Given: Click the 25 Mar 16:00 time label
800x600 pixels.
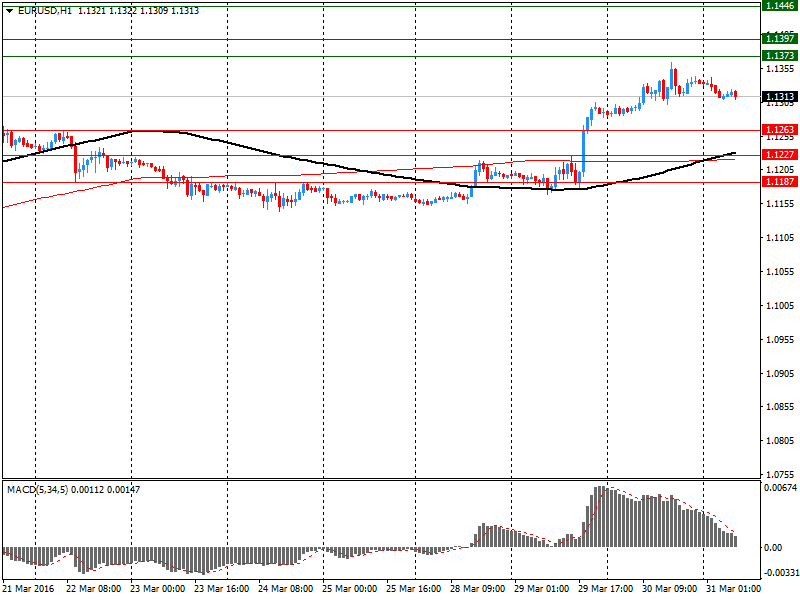Looking at the screenshot, I should 413,588.
